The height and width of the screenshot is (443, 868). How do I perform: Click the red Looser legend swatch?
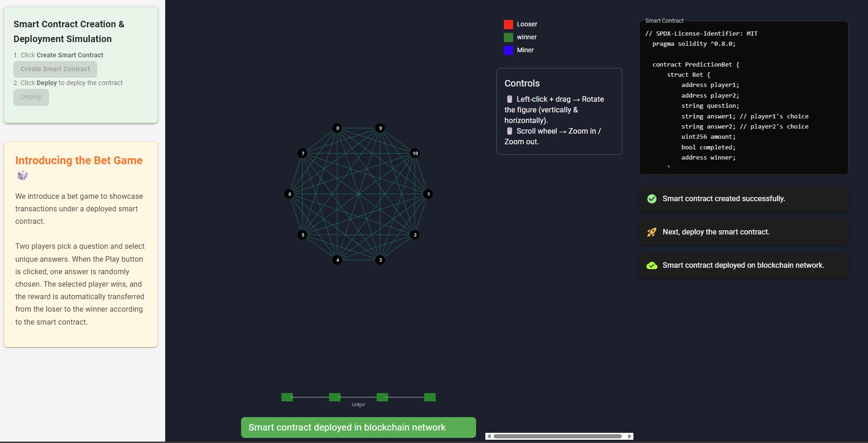click(x=508, y=25)
